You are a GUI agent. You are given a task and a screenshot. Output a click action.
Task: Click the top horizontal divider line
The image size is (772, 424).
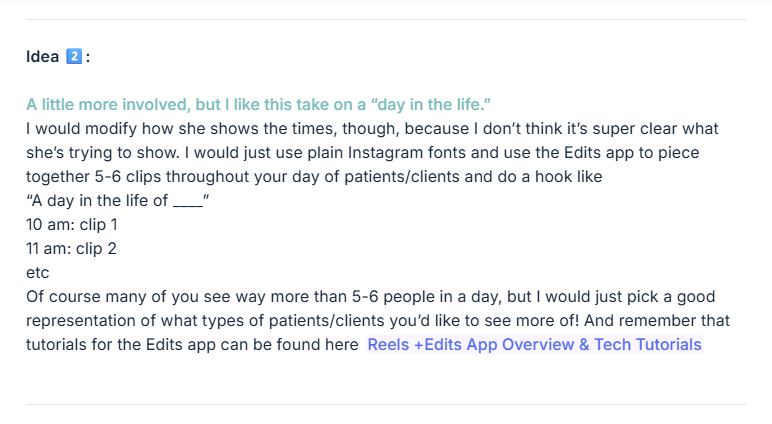tap(386, 19)
